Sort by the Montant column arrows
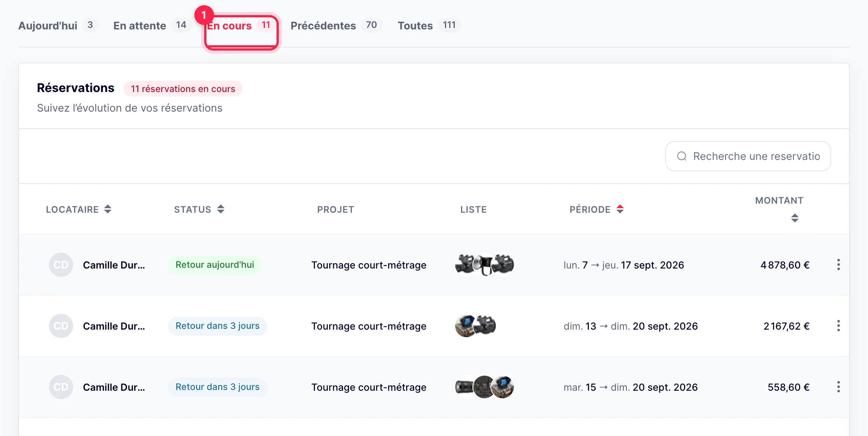This screenshot has height=436, width=868. 795,218
